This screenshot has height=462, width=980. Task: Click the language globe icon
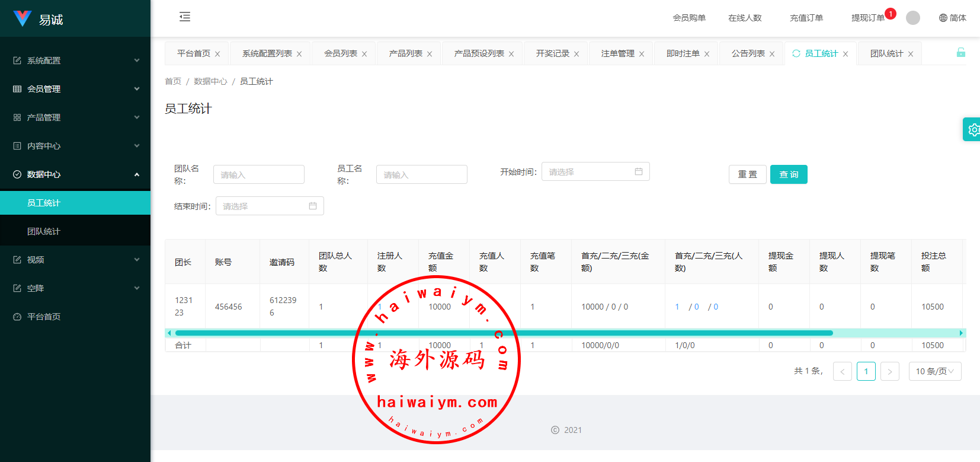pos(943,18)
